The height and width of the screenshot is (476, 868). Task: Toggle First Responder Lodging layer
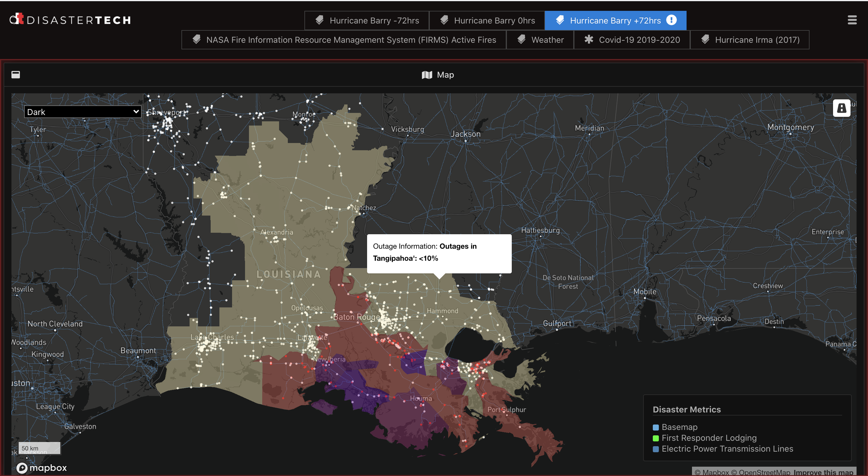click(709, 438)
